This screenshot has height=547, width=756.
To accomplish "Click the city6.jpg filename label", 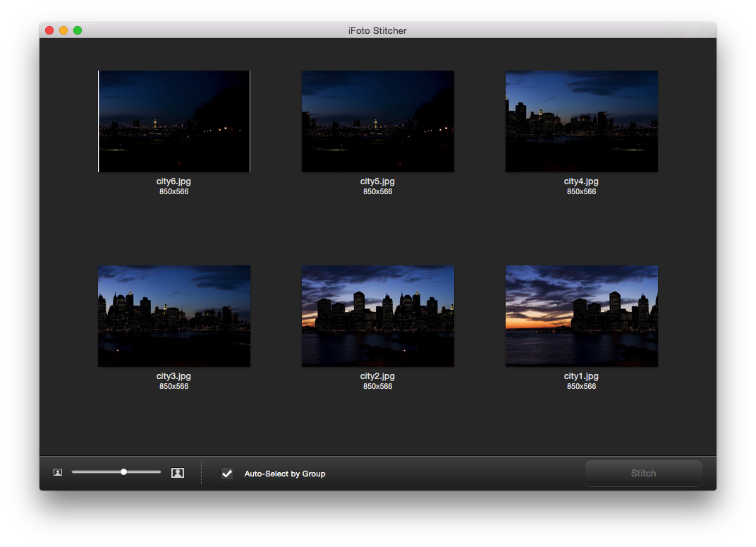I will 173,181.
